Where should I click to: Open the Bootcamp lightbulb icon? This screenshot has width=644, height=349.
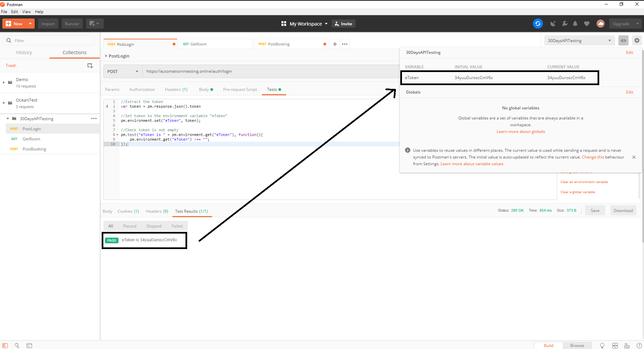(602, 346)
